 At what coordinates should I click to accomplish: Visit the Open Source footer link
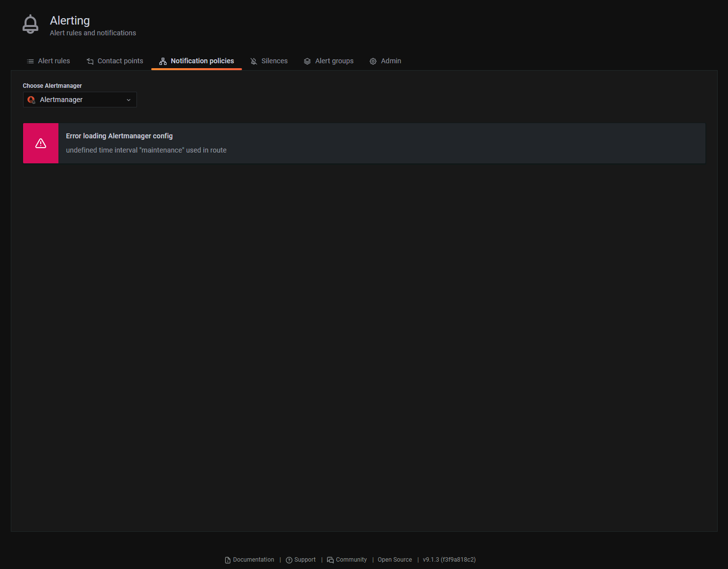pyautogui.click(x=395, y=560)
